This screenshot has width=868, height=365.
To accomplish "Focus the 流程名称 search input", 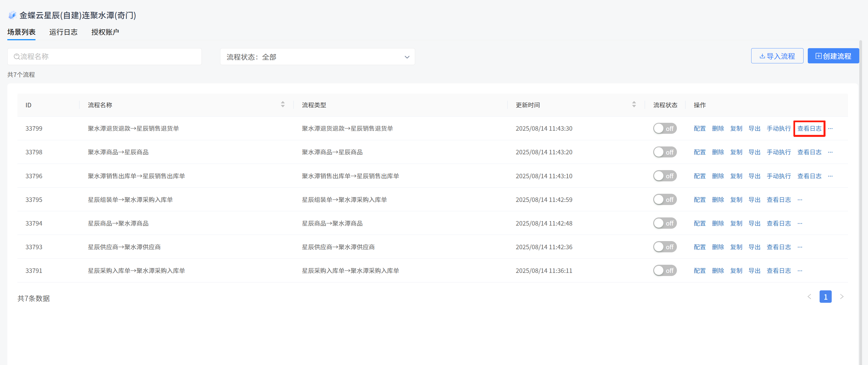I will [x=108, y=57].
